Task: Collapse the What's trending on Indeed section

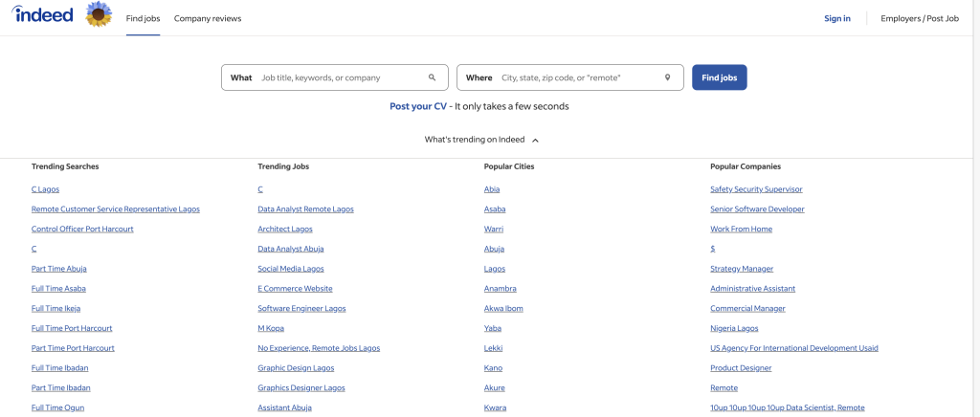Action: pos(481,140)
